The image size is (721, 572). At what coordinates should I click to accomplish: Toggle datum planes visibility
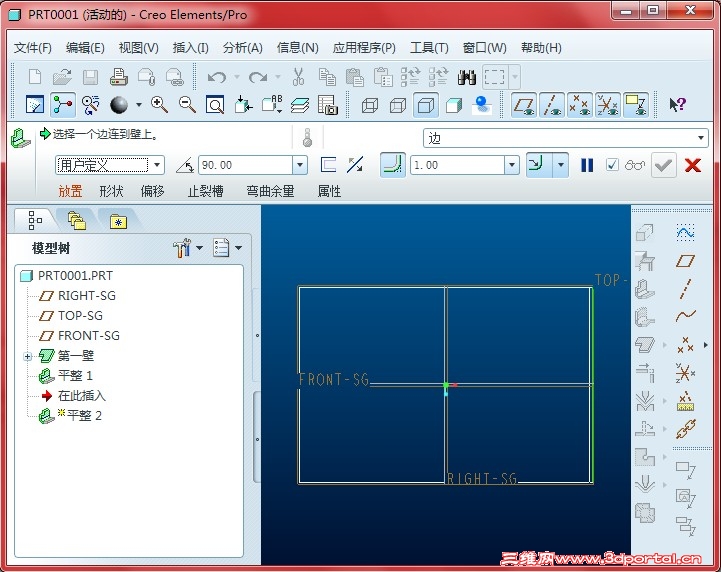[x=524, y=105]
